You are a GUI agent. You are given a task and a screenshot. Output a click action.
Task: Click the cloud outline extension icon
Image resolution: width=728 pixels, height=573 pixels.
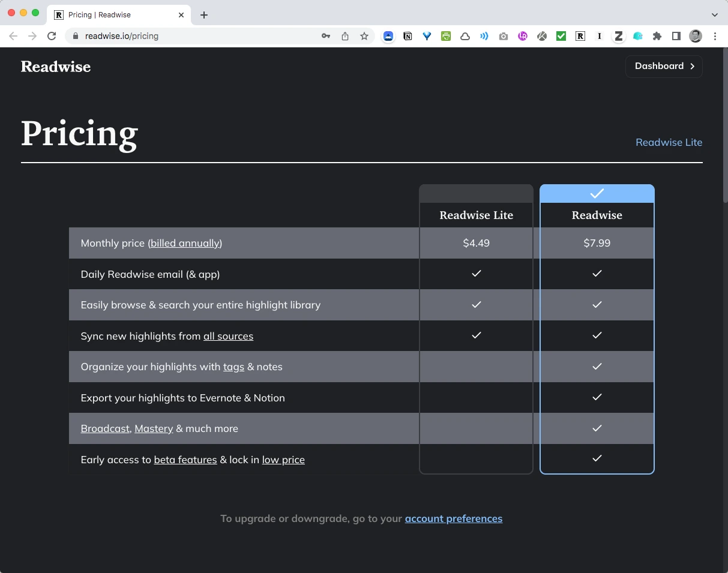[x=465, y=36]
